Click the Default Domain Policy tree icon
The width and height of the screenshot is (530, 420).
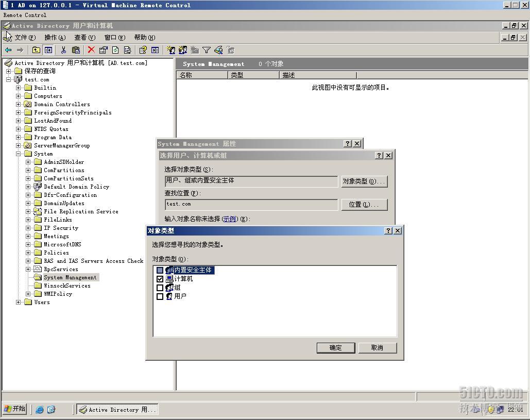38,187
